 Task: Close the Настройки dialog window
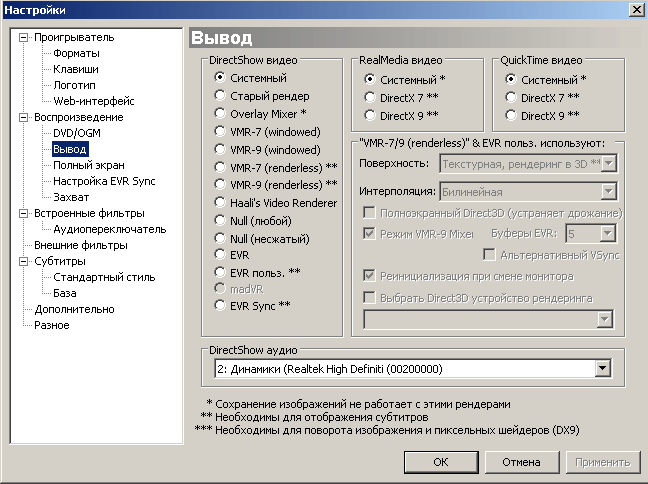[x=636, y=9]
